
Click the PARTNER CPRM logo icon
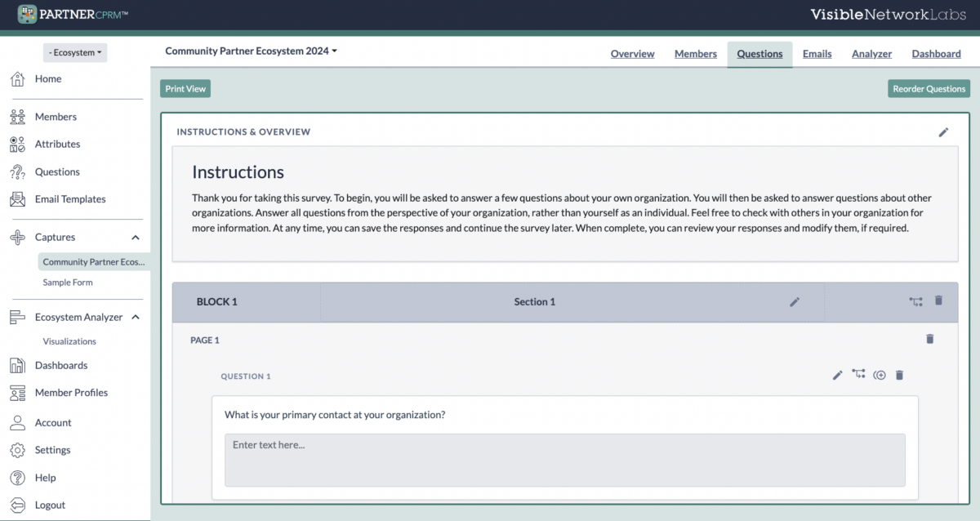[x=27, y=14]
